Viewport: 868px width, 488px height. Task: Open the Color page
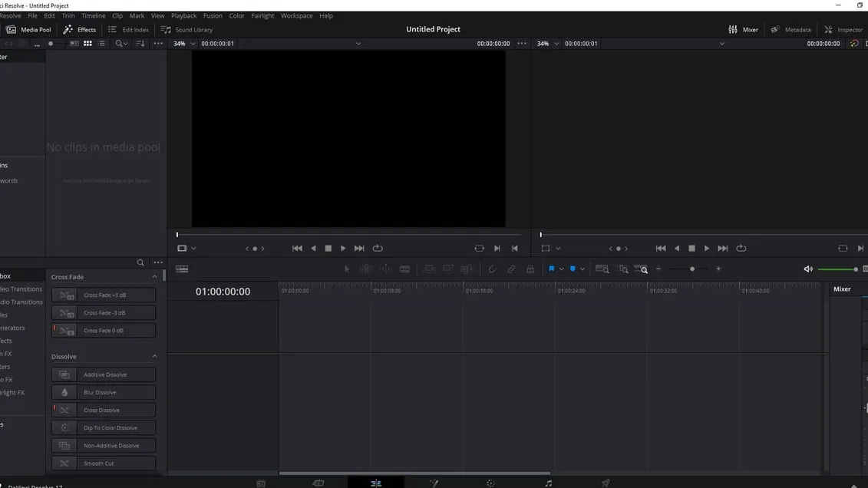point(490,483)
